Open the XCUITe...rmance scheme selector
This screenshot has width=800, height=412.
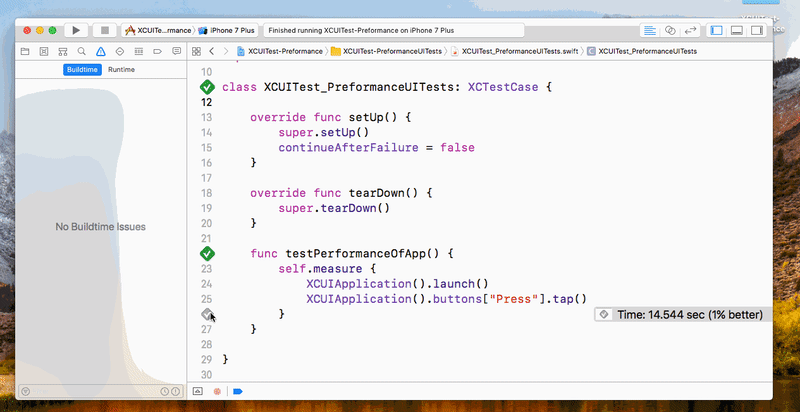pos(158,31)
